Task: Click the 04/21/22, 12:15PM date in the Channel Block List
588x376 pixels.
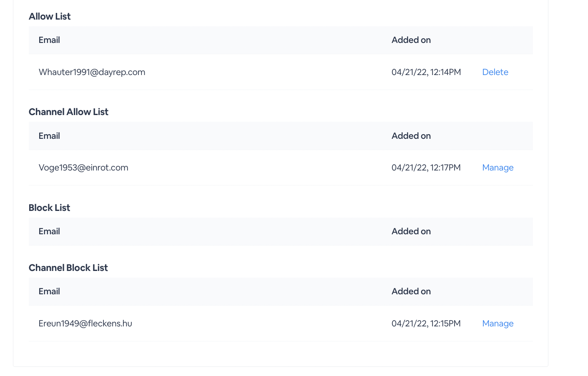Action: (426, 323)
